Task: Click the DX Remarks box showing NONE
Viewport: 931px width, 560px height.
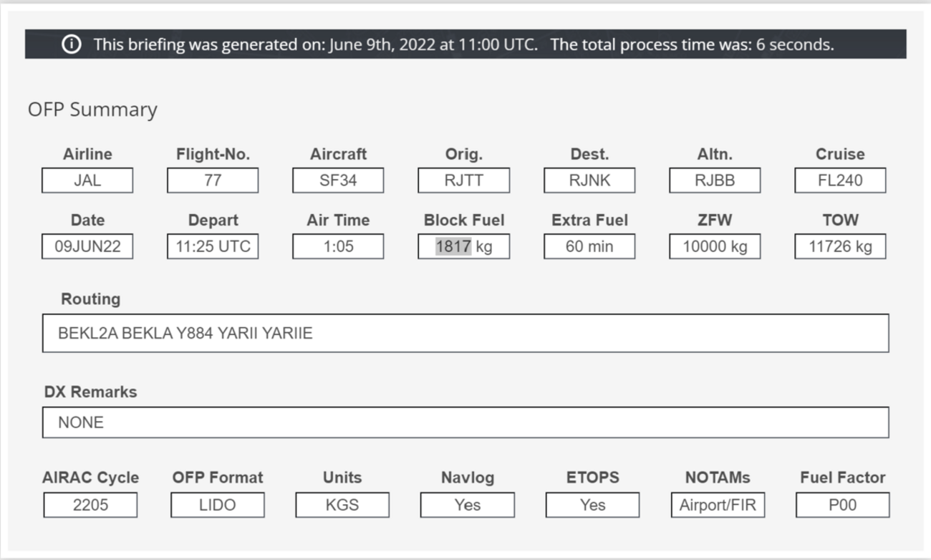Action: [x=465, y=423]
